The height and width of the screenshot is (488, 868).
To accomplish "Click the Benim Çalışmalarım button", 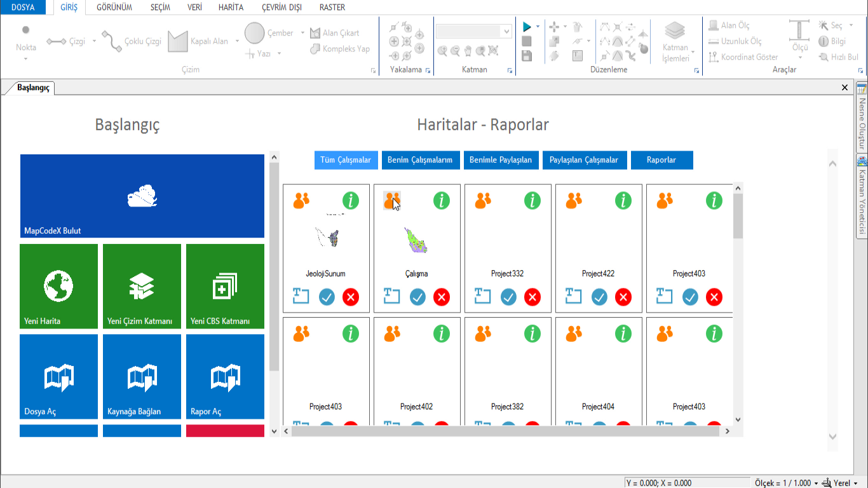I will (x=420, y=160).
